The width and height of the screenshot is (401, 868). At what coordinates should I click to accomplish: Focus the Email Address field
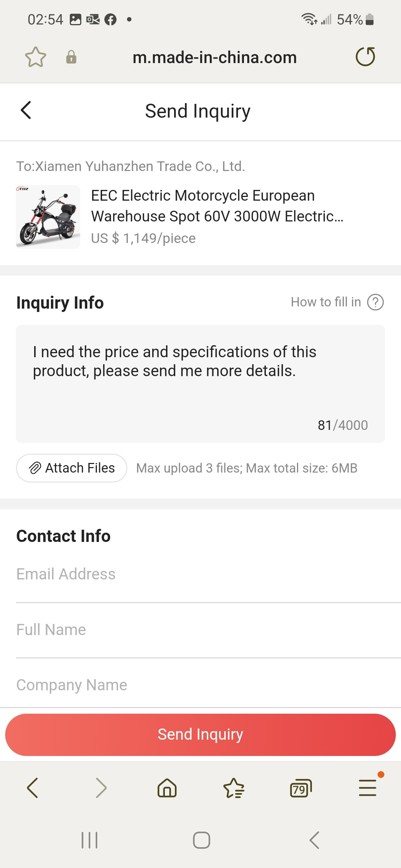click(200, 574)
